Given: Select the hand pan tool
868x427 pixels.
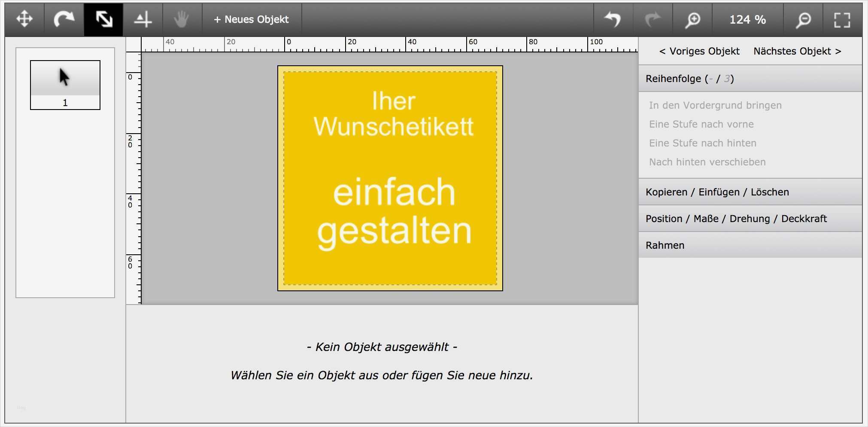Looking at the screenshot, I should coord(182,19).
